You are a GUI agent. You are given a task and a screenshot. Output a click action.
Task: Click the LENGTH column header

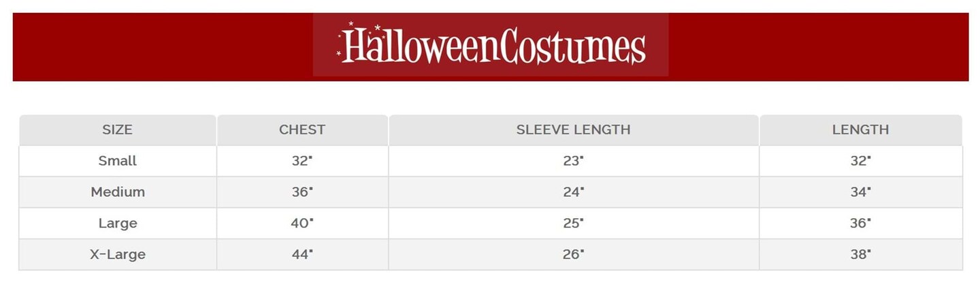(860, 130)
